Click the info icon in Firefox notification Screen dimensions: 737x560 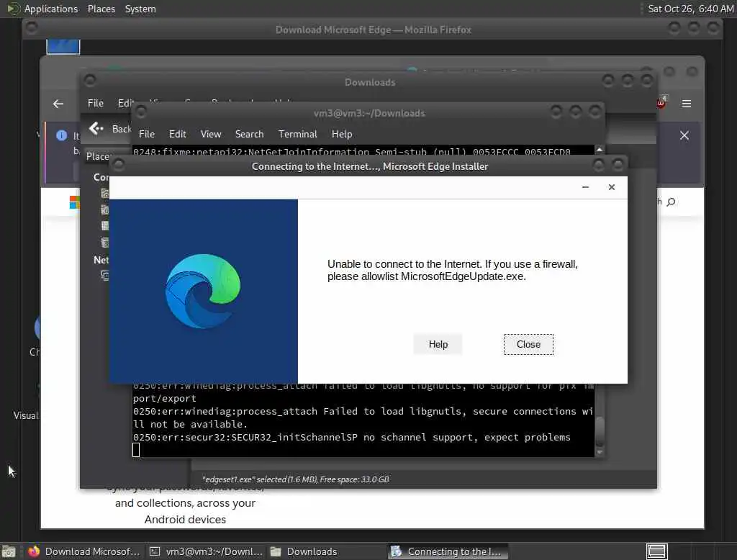(62, 135)
